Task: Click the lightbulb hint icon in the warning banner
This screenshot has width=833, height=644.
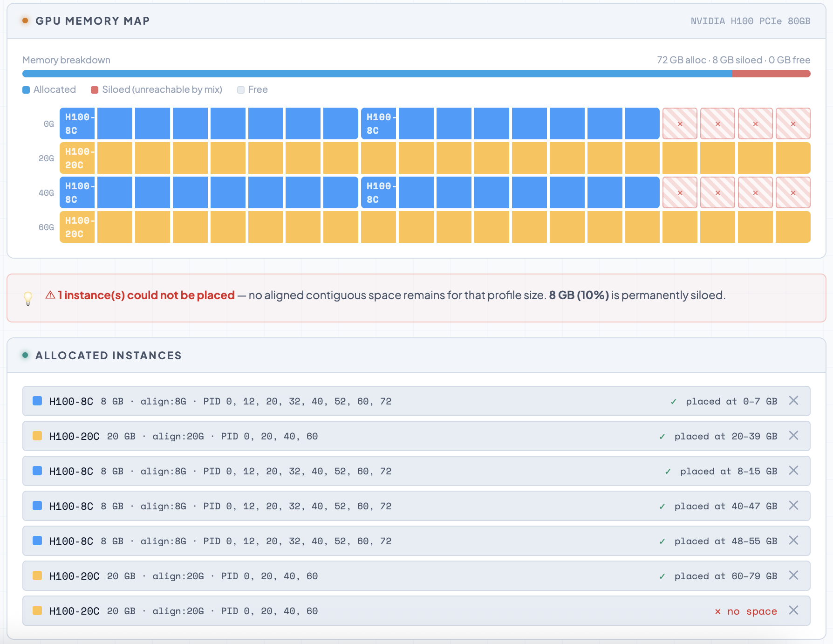Action: (x=28, y=298)
